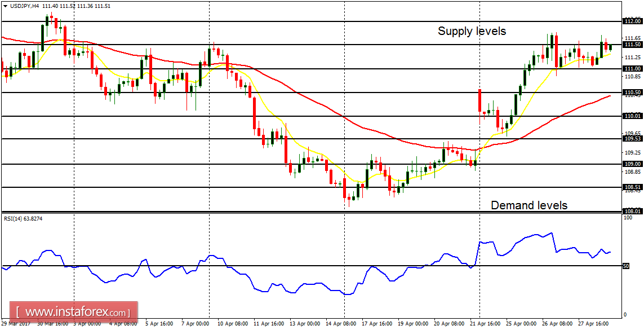Click the 110.85 price axis value

632,77
